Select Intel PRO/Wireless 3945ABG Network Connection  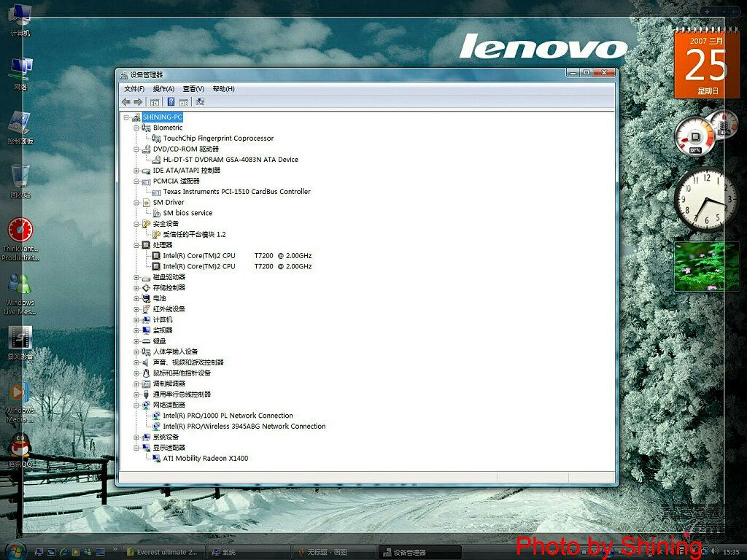coord(244,427)
